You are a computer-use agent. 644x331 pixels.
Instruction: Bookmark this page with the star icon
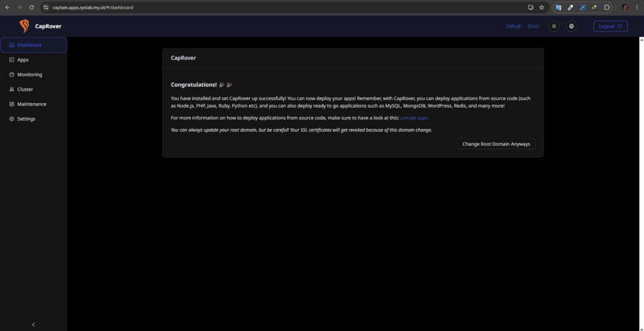541,8
